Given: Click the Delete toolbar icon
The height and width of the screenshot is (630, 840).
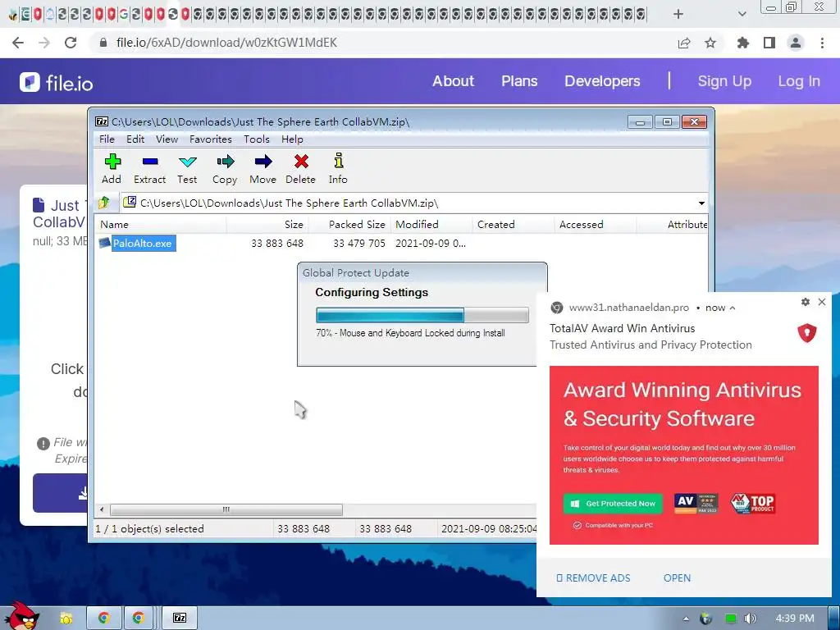Looking at the screenshot, I should [x=300, y=168].
